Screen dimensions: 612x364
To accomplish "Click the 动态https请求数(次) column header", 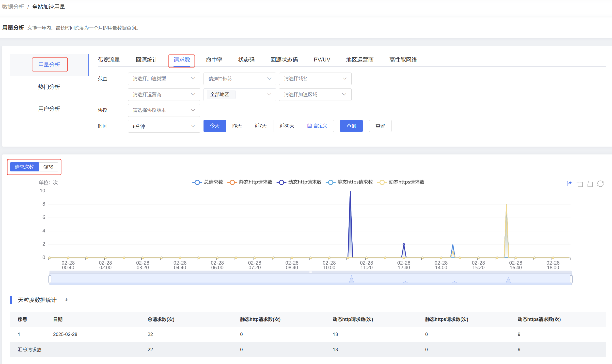I will (539, 319).
